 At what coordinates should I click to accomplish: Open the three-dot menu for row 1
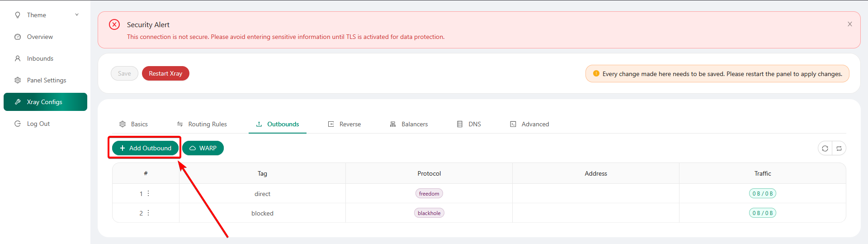coord(148,193)
